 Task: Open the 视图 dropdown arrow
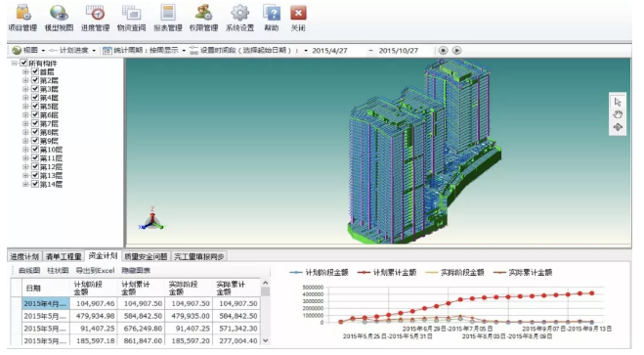(x=43, y=51)
